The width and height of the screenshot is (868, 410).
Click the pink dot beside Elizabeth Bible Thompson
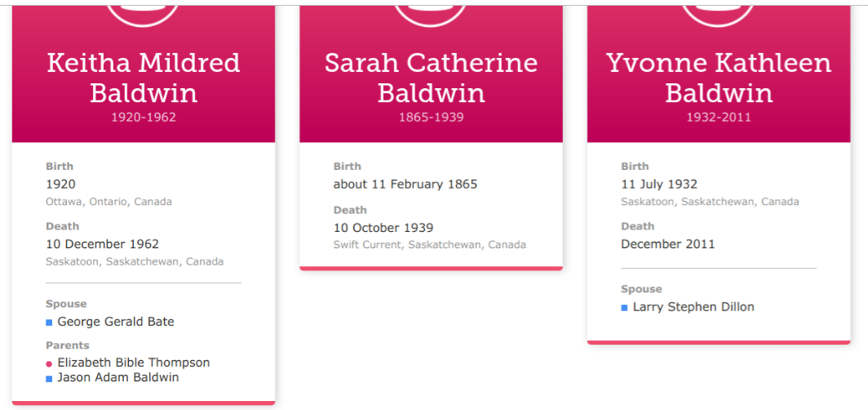49,364
